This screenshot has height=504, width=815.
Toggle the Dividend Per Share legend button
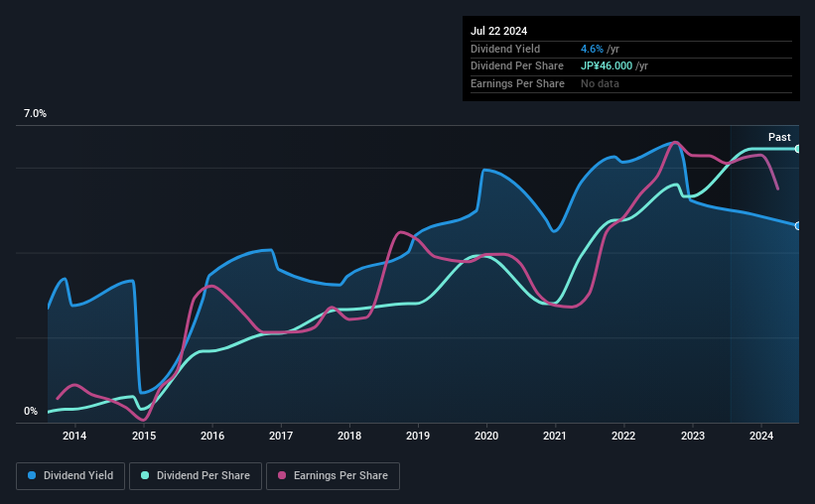click(196, 476)
